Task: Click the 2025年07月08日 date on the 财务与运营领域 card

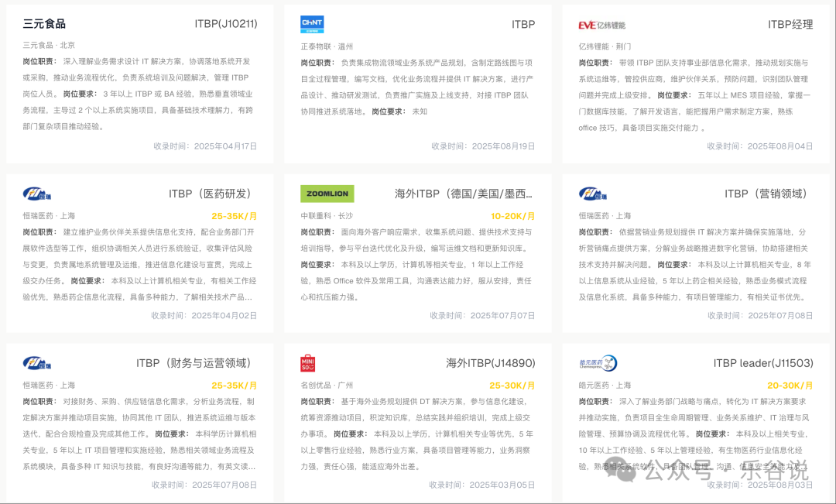Action: [224, 485]
